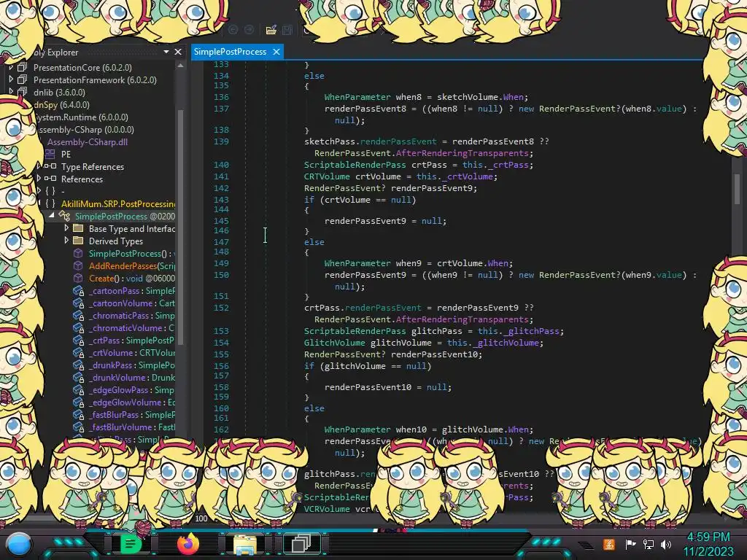
Task: Click the ScriptableRenderPass type on line 140
Action: point(355,165)
